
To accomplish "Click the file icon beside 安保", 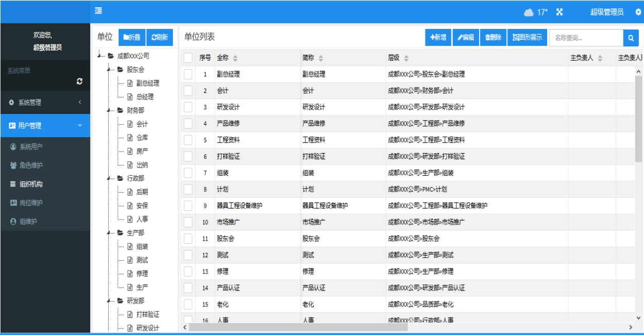I will click(130, 206).
